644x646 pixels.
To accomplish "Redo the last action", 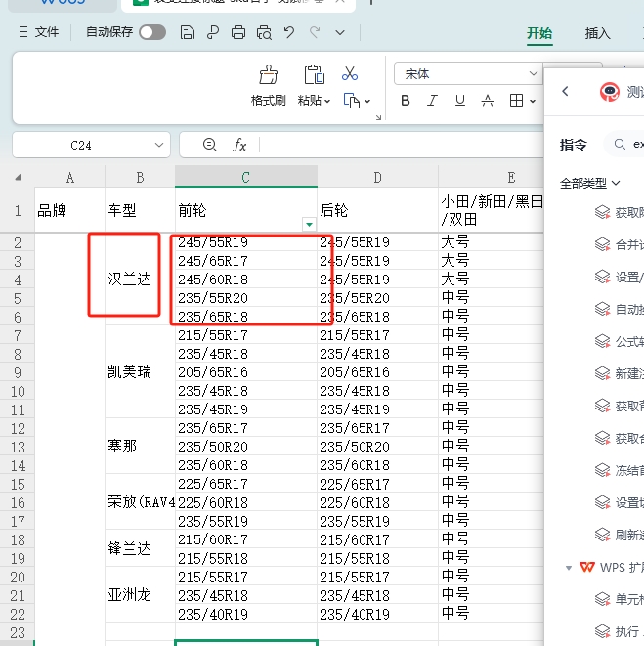I will 315,32.
